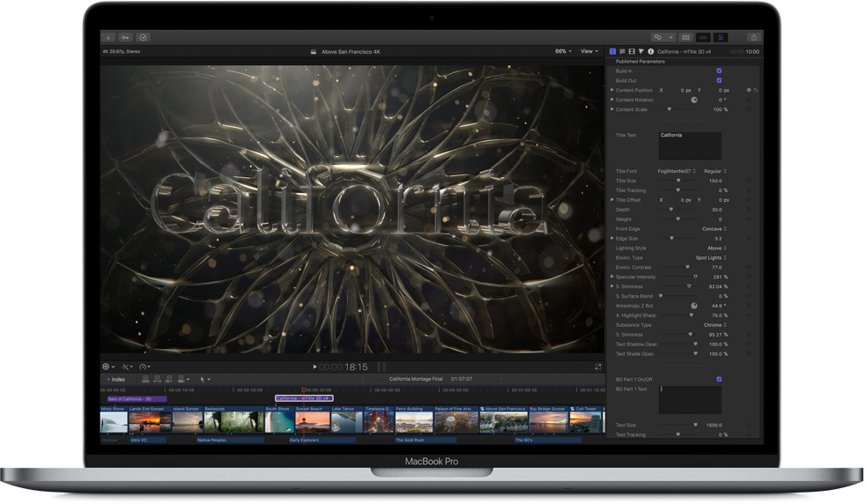Expand Edge Size disclosure triangle

tap(612, 238)
